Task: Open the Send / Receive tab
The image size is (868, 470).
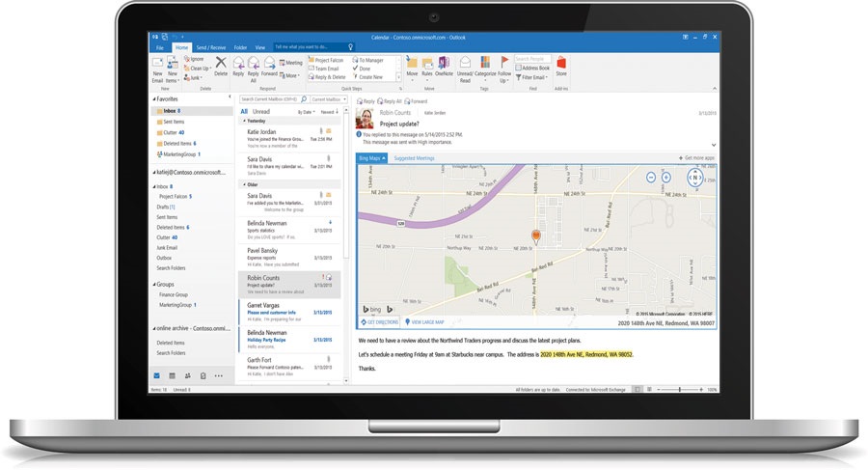Action: pyautogui.click(x=211, y=47)
